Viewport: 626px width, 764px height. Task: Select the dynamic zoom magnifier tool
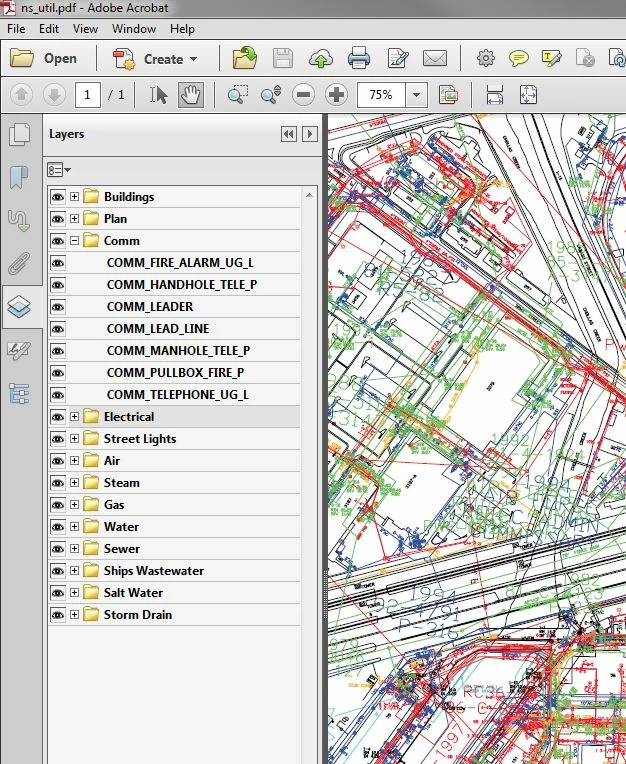(x=271, y=95)
